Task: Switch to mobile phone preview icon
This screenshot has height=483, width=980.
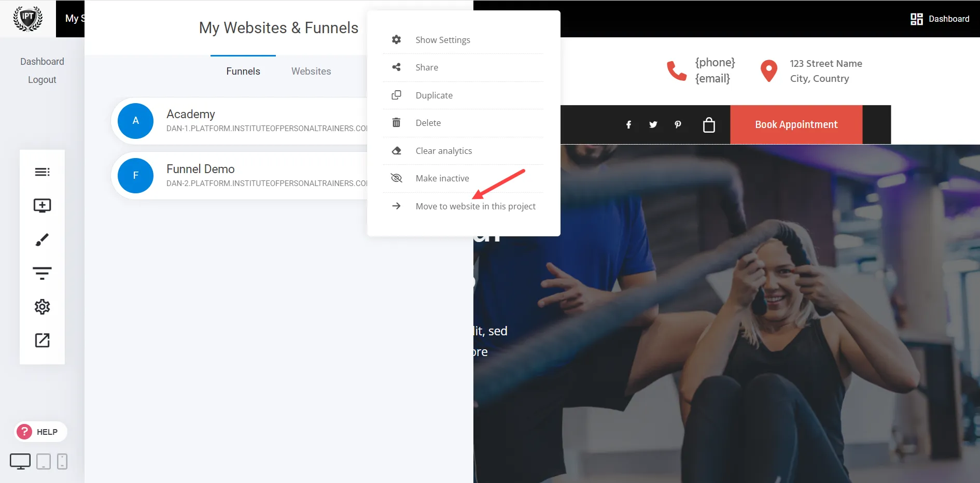Action: (62, 461)
